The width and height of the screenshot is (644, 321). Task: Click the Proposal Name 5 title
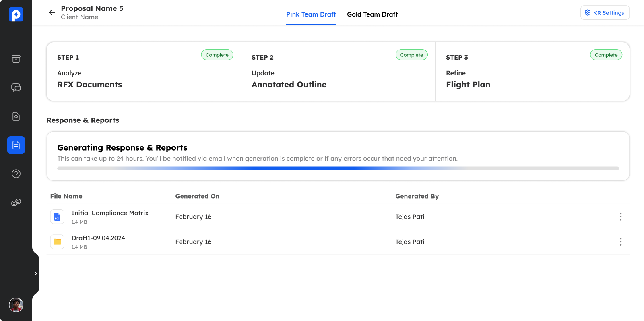(92, 8)
